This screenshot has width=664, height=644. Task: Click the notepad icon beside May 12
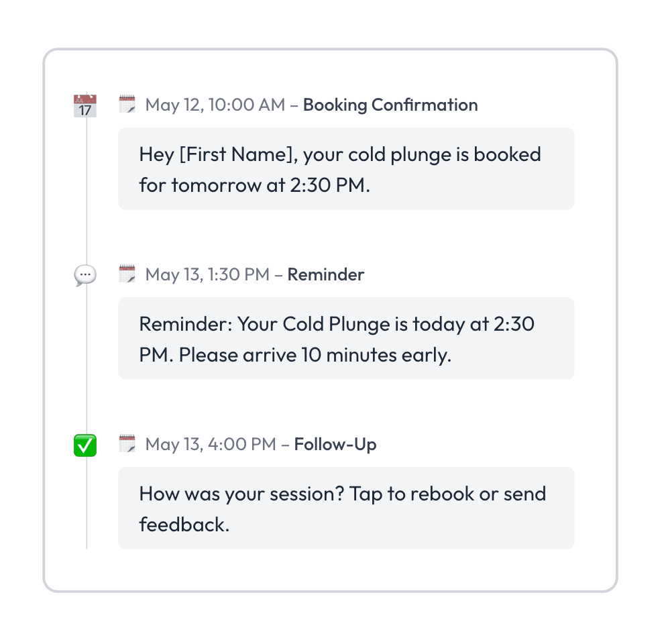(x=127, y=105)
